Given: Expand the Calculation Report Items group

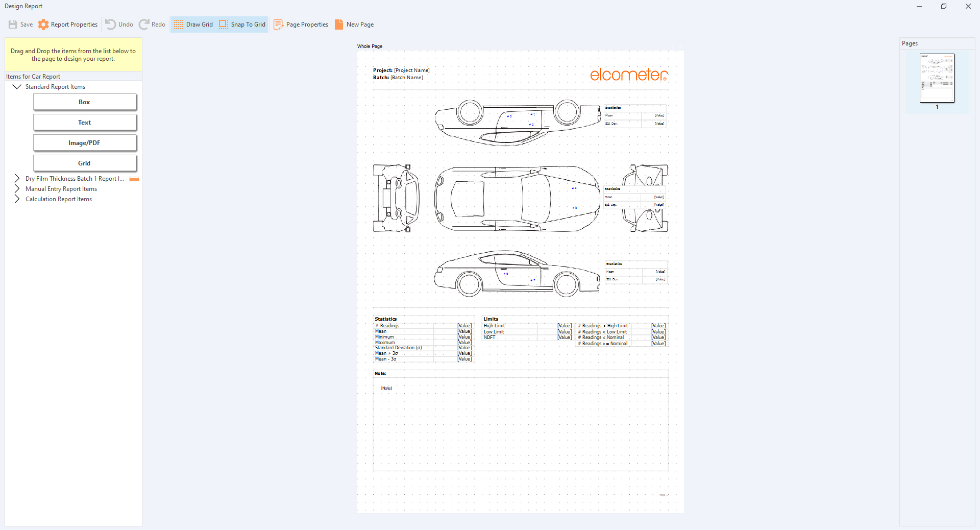Looking at the screenshot, I should click(17, 199).
